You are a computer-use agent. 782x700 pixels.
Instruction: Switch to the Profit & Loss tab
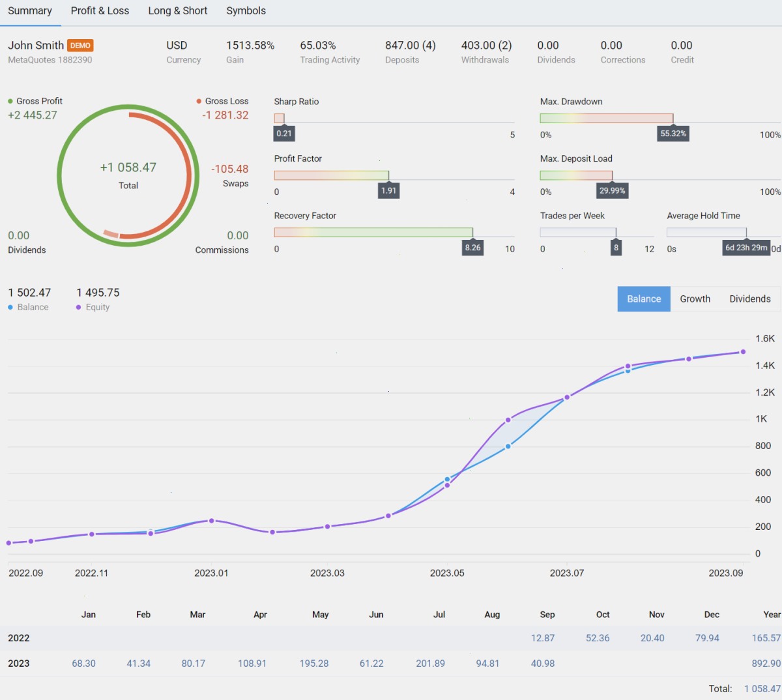pyautogui.click(x=100, y=11)
